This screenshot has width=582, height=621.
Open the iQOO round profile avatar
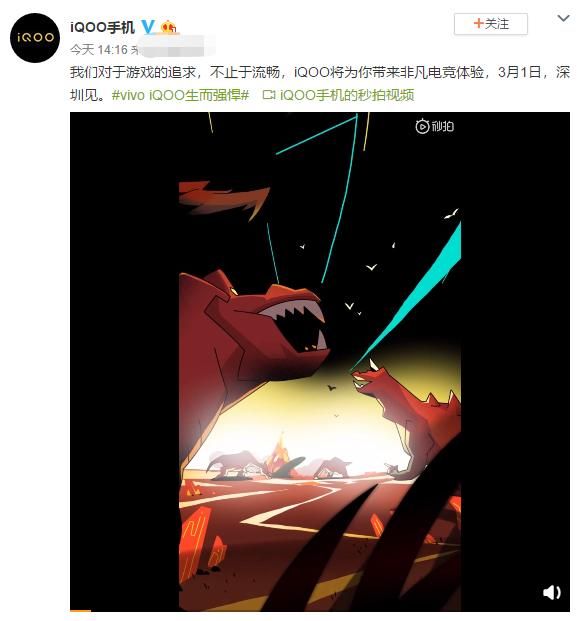point(35,38)
